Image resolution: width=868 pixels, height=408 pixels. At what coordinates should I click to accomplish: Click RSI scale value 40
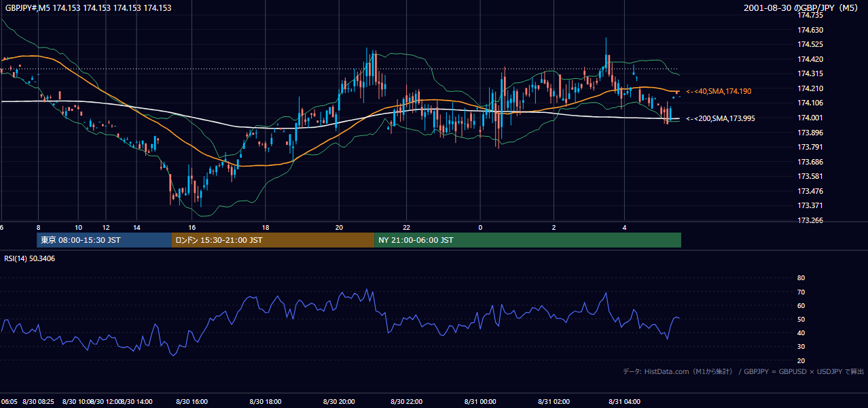(x=801, y=333)
